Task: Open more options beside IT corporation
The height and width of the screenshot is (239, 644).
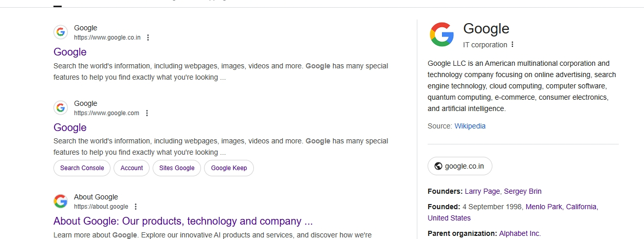Action: point(512,45)
